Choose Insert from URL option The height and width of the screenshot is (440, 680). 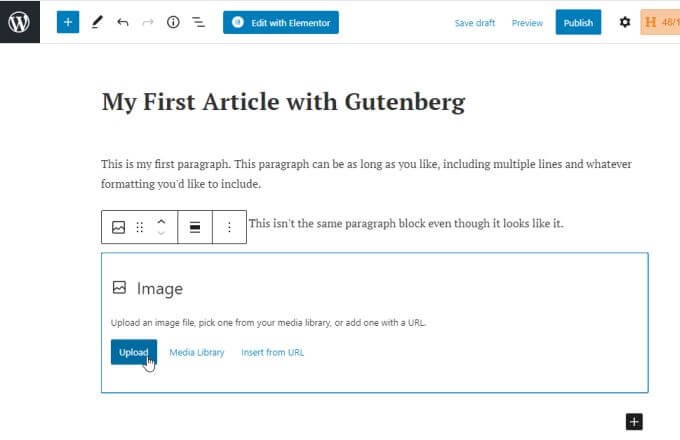[272, 352]
